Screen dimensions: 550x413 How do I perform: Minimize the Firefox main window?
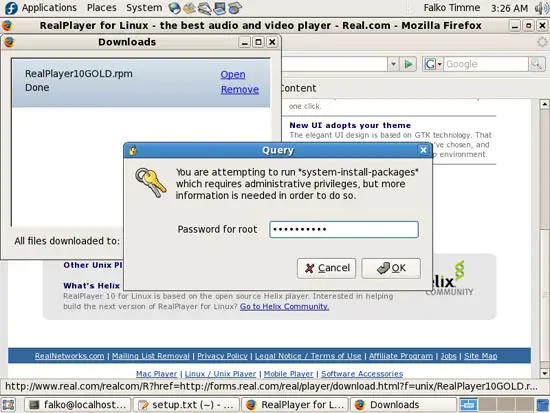[x=515, y=26]
